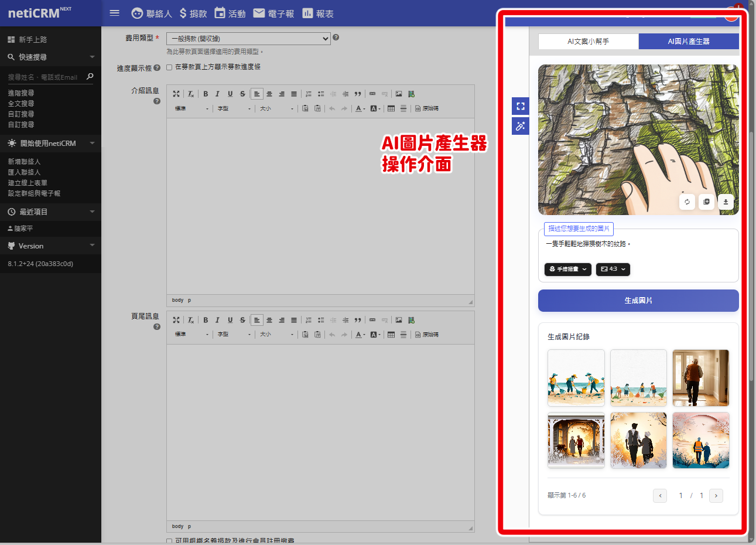The height and width of the screenshot is (545, 756).
Task: Expand the 4:3 aspect ratio dropdown
Action: 613,269
